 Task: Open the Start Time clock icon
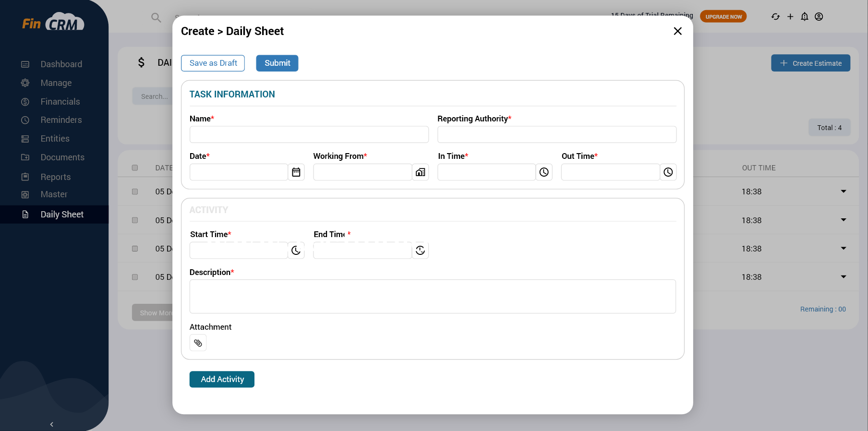point(296,251)
